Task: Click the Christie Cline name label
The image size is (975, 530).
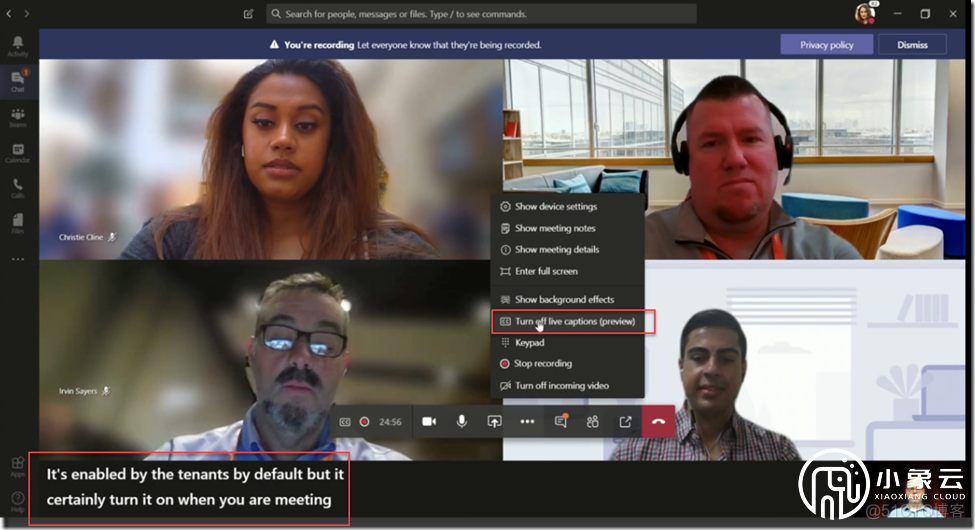Action: tap(81, 237)
